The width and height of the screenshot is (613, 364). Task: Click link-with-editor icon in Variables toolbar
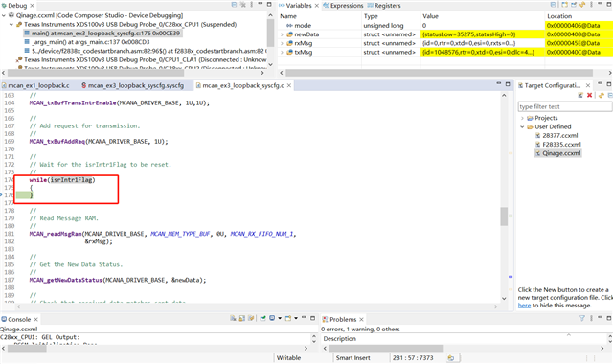(x=582, y=5)
